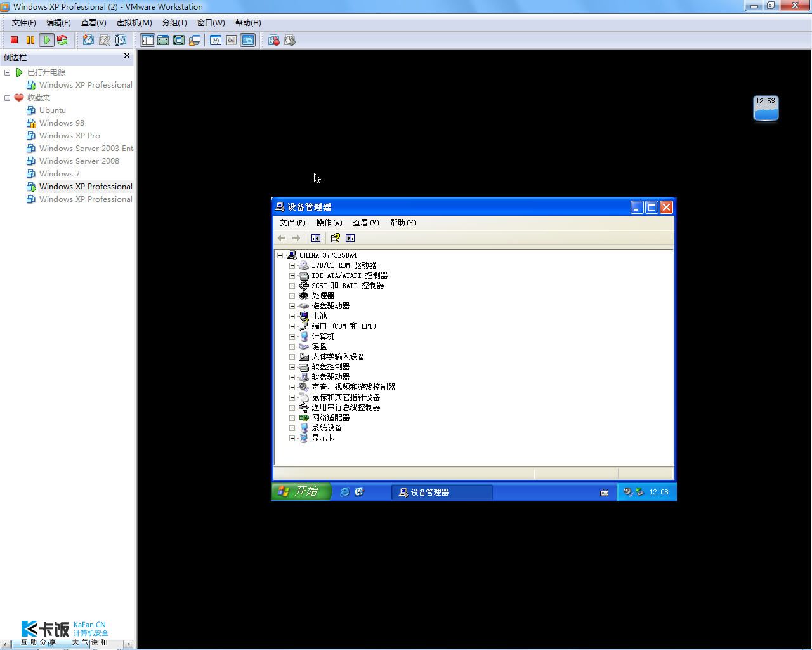Take a snapshot with the clock-star icon
812x650 pixels.
tap(88, 40)
